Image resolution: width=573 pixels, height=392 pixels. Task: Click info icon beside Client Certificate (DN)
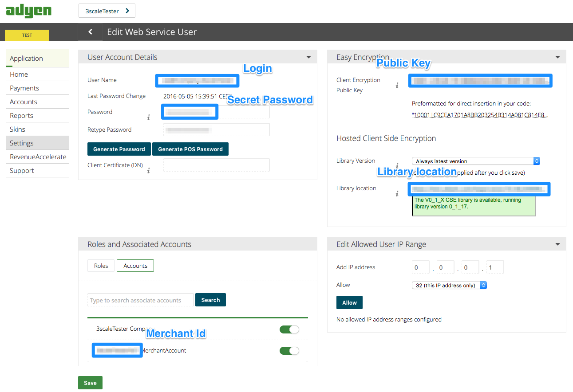(149, 171)
